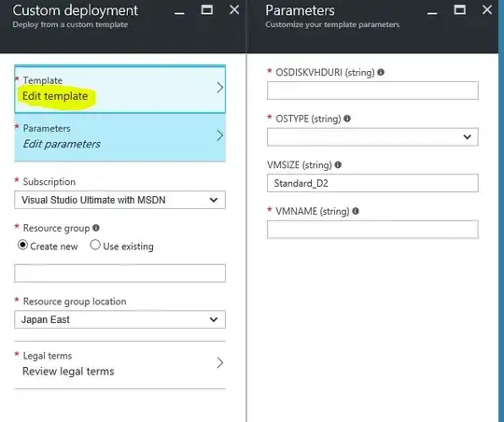Image resolution: width=504 pixels, height=422 pixels.
Task: Click the Resource group location label
Action: point(75,302)
